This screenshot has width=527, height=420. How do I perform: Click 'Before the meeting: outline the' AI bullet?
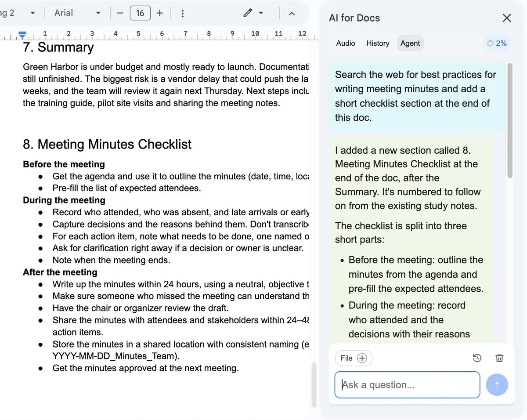[x=416, y=274]
